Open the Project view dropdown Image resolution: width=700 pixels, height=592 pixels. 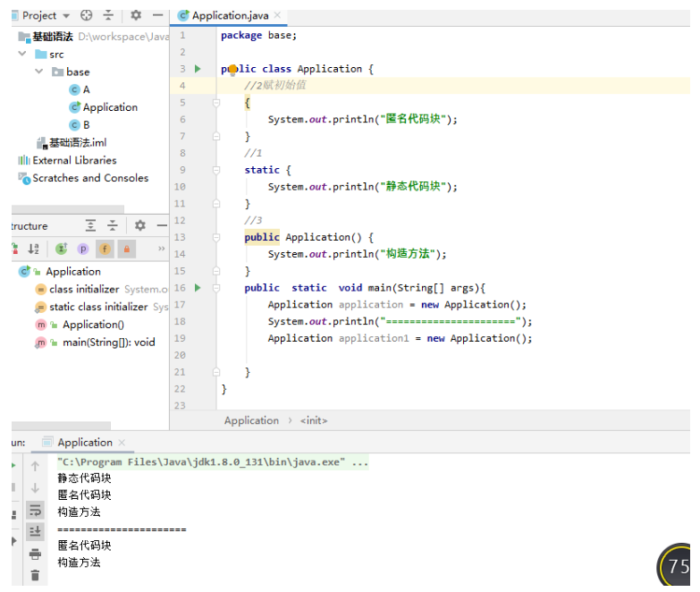(x=66, y=16)
